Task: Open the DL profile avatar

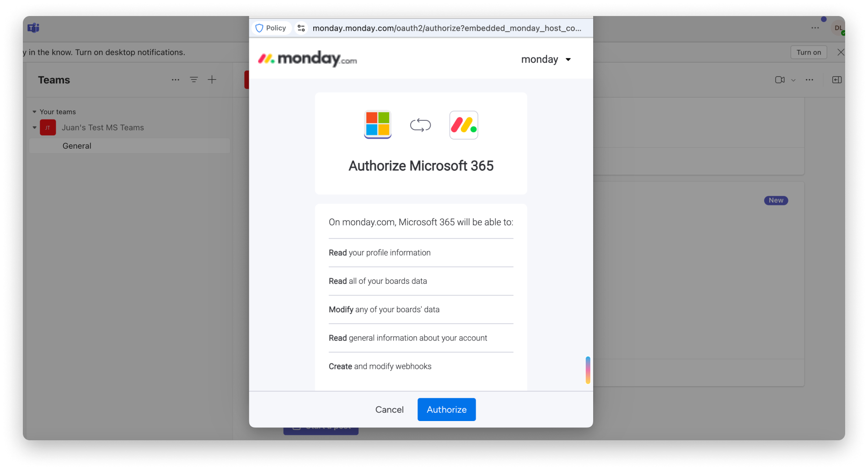Action: click(838, 28)
